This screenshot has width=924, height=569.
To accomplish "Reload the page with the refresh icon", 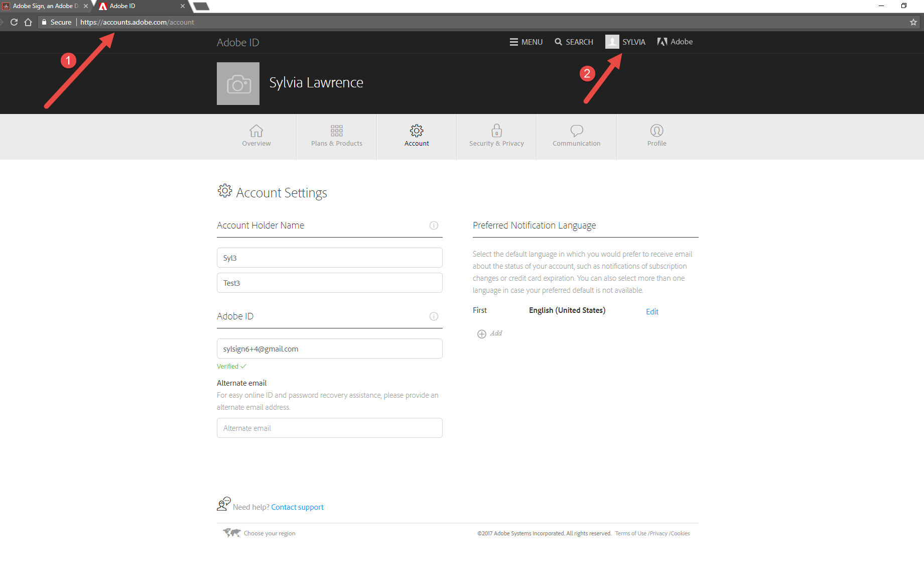I will tap(14, 22).
